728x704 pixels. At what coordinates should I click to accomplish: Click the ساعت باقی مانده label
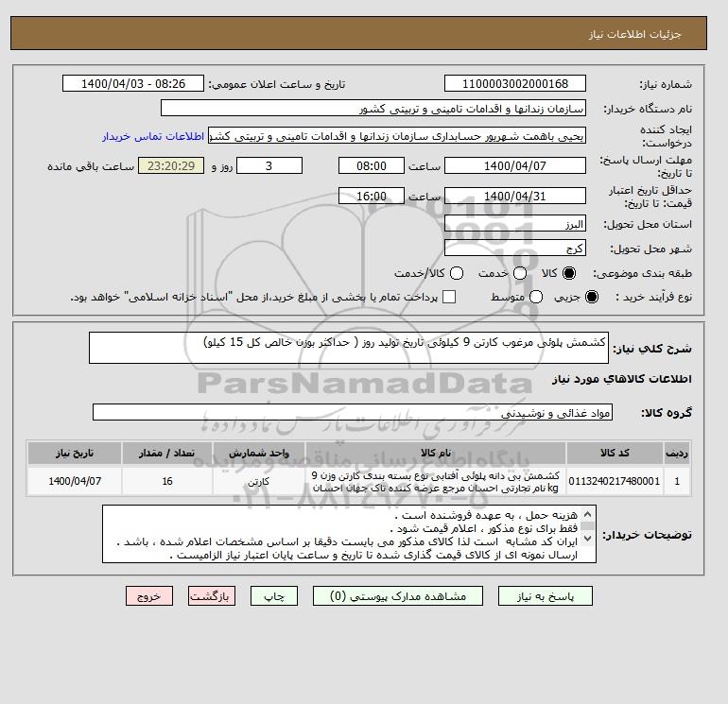coord(91,166)
